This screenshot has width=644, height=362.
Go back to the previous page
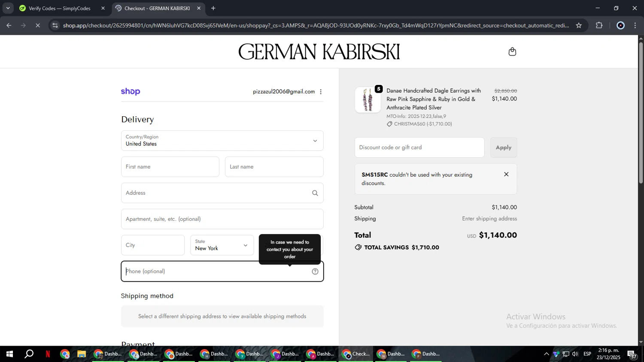coord(9,25)
